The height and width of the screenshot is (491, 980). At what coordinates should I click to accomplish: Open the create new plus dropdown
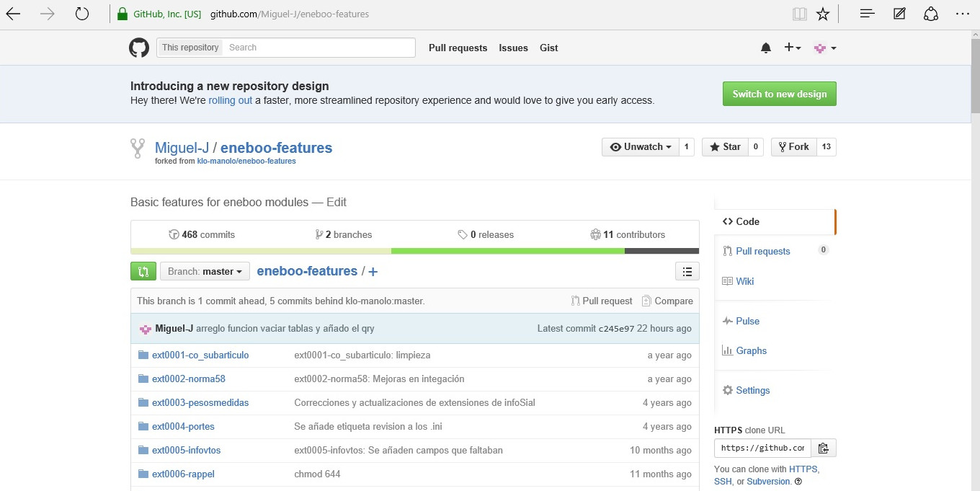[x=793, y=48]
